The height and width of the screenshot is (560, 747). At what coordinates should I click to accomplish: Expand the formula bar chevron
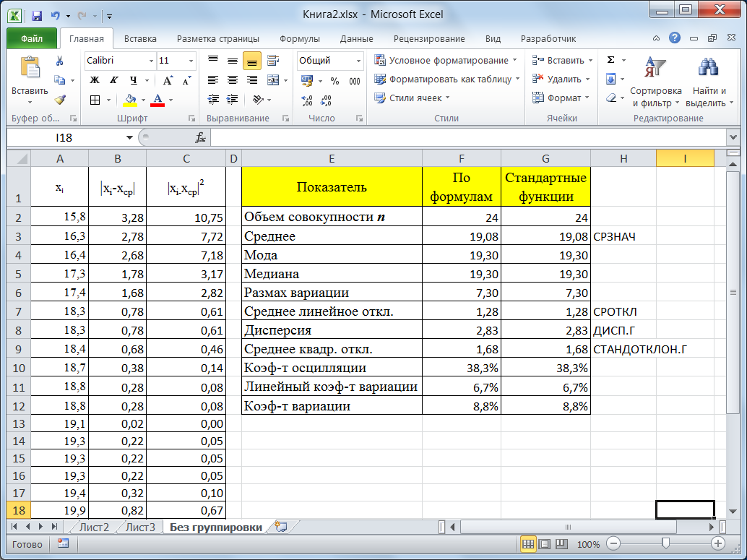[733, 138]
